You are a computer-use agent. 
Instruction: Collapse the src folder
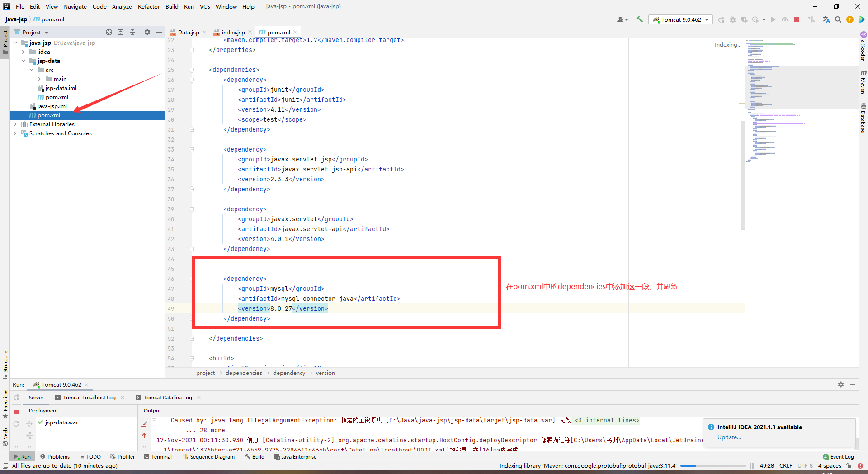pyautogui.click(x=32, y=70)
